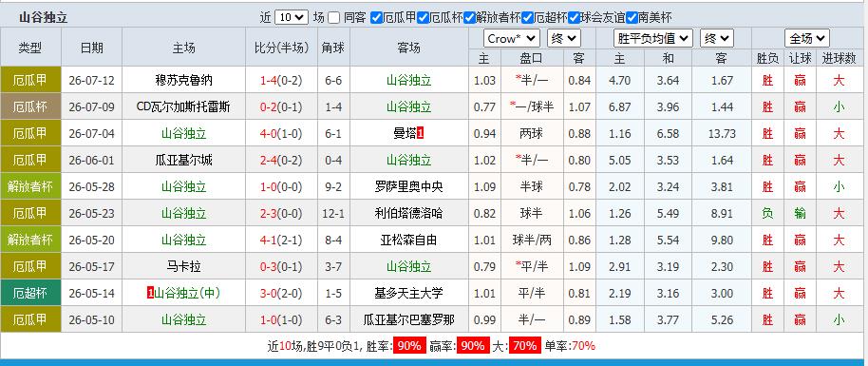The image size is (868, 366).
Task: Uncheck the 解放者杯 filter checkbox
Action: pyautogui.click(x=470, y=18)
